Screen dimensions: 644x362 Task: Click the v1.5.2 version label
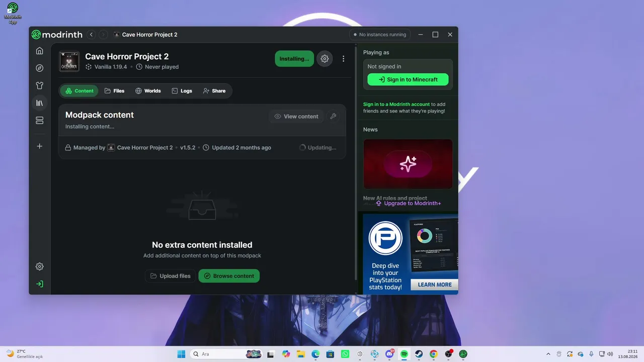[x=188, y=148]
